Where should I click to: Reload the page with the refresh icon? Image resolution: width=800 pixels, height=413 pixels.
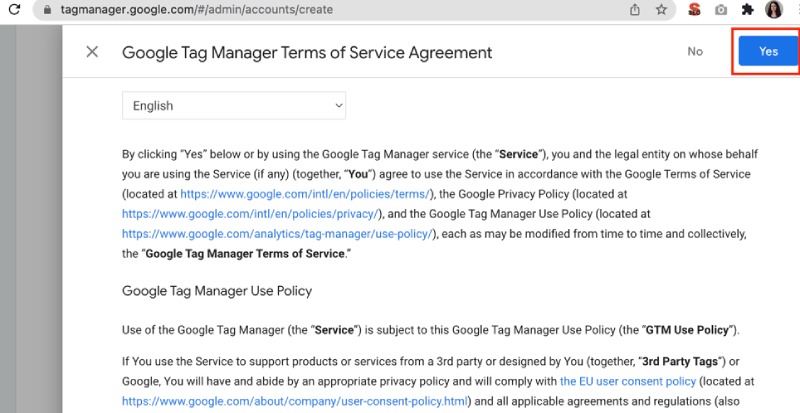click(x=14, y=9)
